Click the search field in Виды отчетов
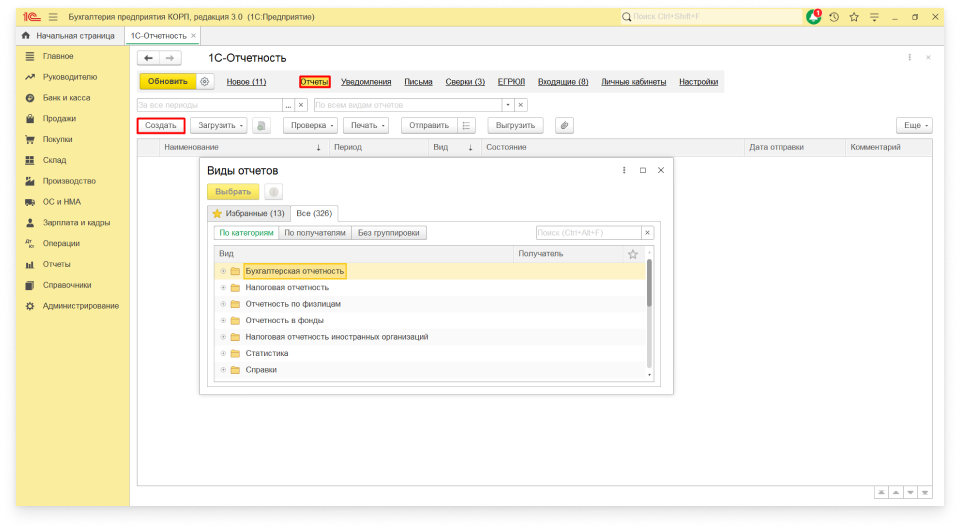 (588, 233)
